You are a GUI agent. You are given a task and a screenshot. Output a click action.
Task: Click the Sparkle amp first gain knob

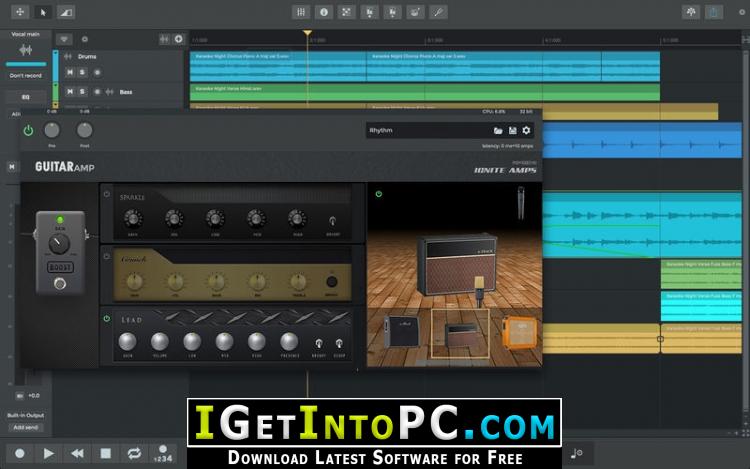tap(133, 219)
